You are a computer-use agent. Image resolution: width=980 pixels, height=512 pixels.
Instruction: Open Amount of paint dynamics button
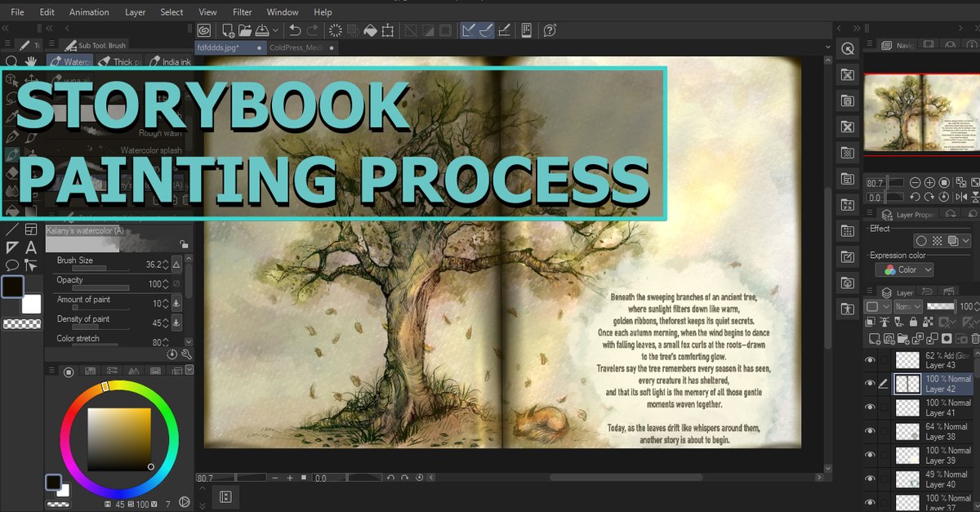178,304
